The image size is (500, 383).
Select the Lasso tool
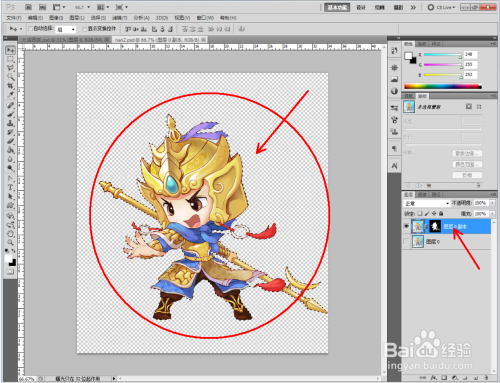(11, 68)
